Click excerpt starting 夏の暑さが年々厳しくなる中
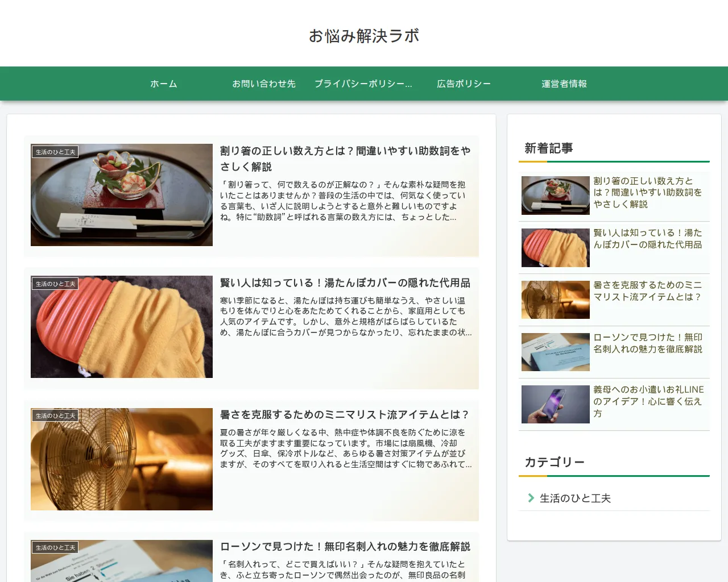 [346, 448]
